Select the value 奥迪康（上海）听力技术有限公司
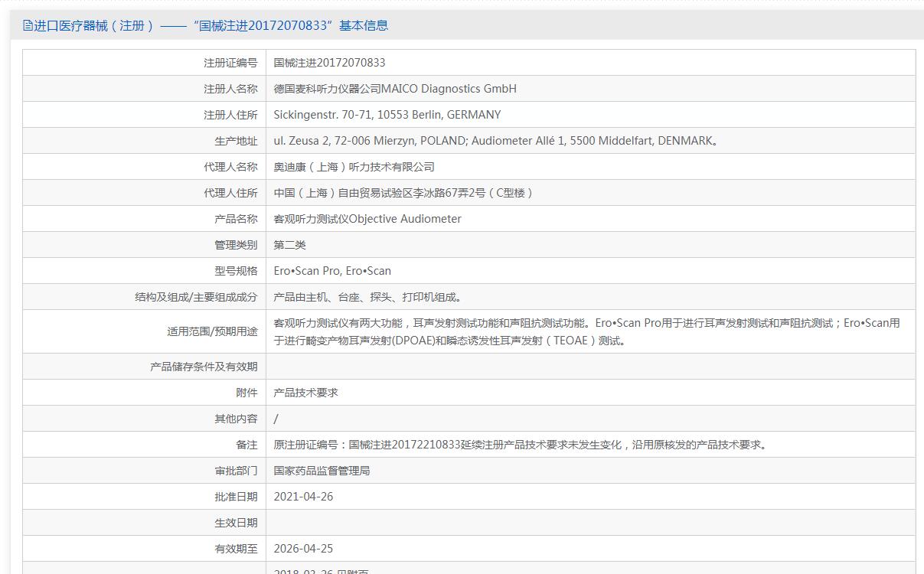924x574 pixels. pos(354,167)
